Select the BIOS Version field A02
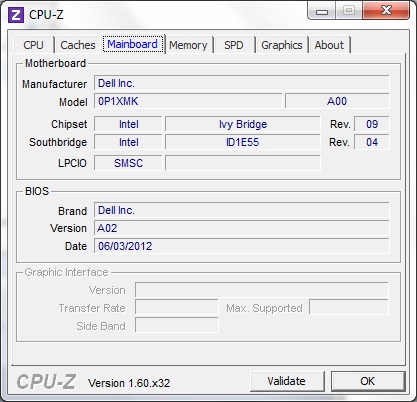The image size is (417, 402). 242,228
